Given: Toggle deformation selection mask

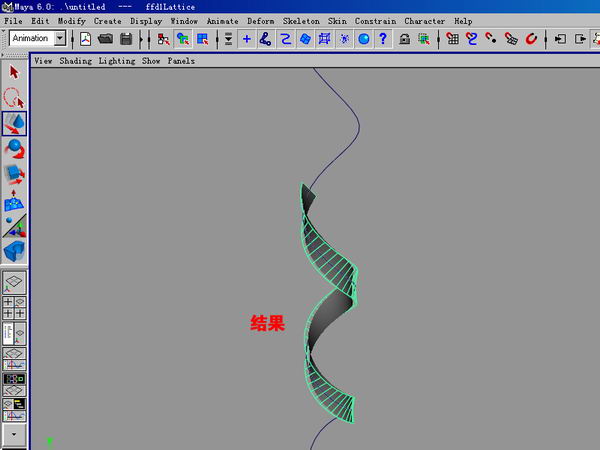Looking at the screenshot, I should (x=324, y=39).
